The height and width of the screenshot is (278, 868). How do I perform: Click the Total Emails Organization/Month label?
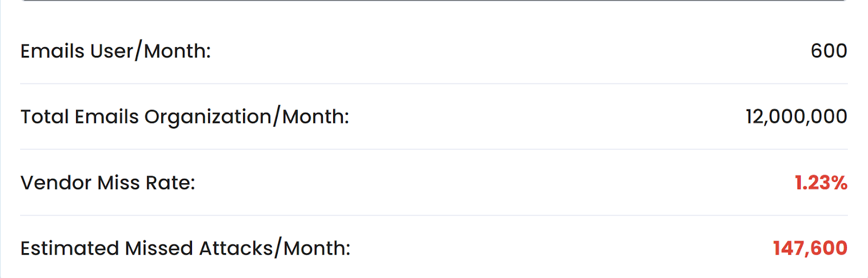click(185, 117)
